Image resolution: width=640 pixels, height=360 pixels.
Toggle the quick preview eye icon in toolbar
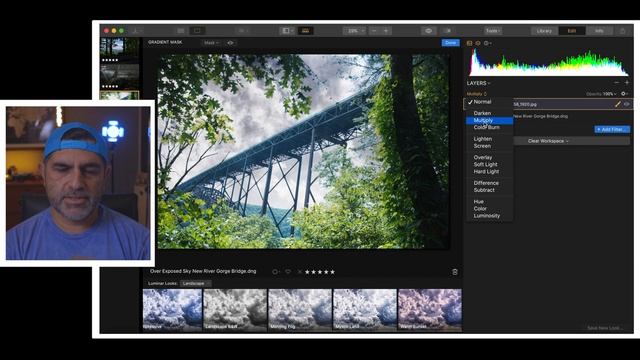429,31
